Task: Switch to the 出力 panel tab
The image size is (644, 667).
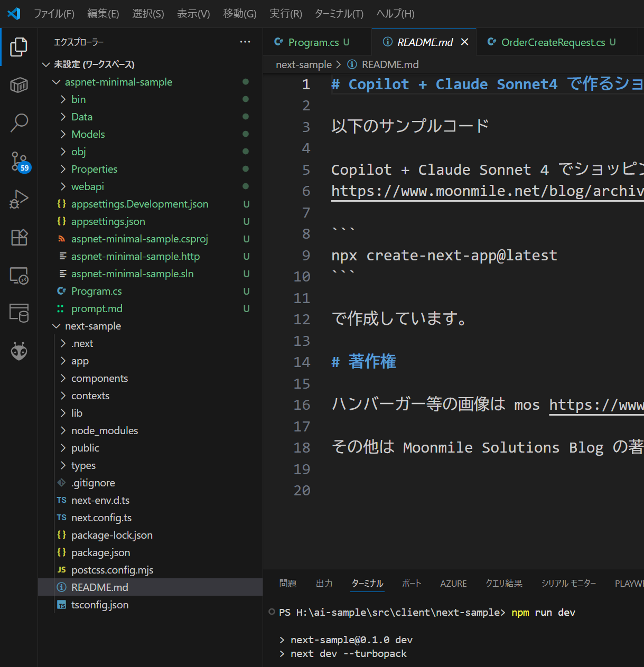Action: 324,584
